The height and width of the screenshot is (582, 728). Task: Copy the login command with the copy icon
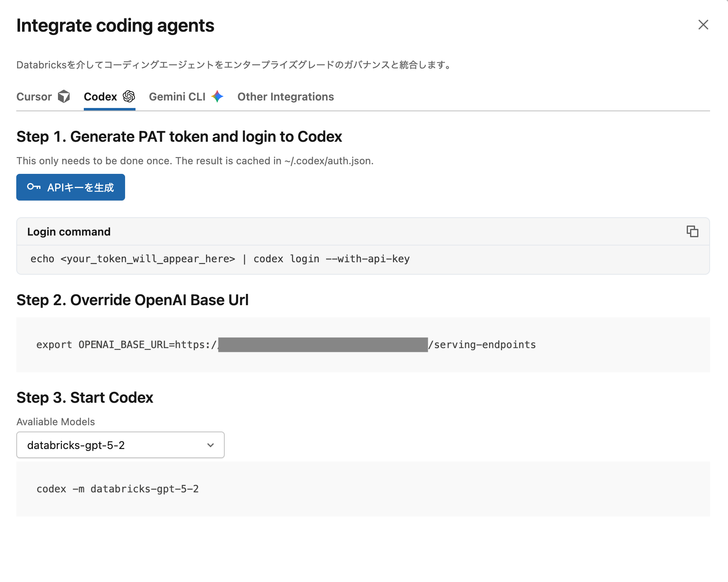coord(692,231)
